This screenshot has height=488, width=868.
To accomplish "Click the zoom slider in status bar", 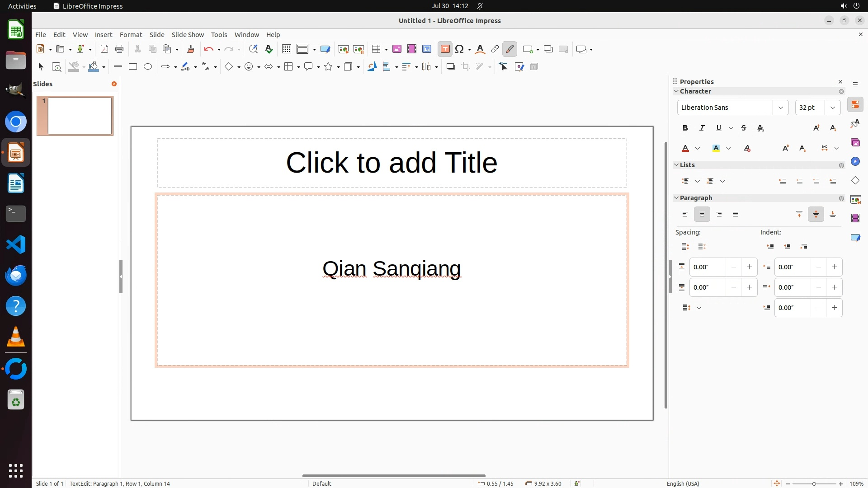I will (x=814, y=484).
